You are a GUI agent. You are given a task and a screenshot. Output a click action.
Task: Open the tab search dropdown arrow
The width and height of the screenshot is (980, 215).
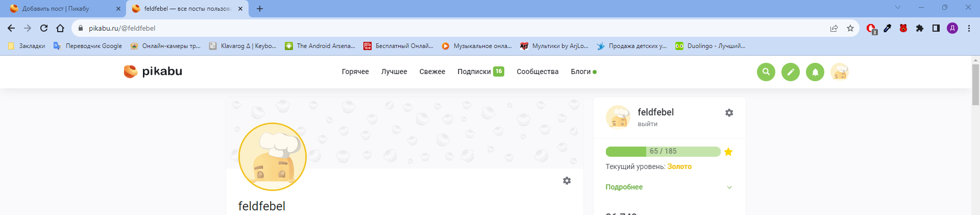click(898, 7)
